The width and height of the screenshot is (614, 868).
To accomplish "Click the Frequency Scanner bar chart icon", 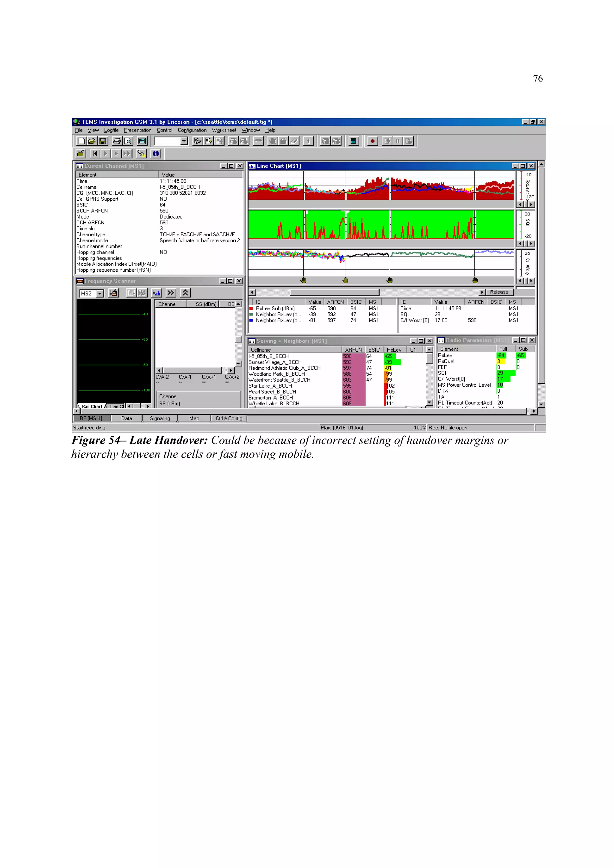I will 156,293.
